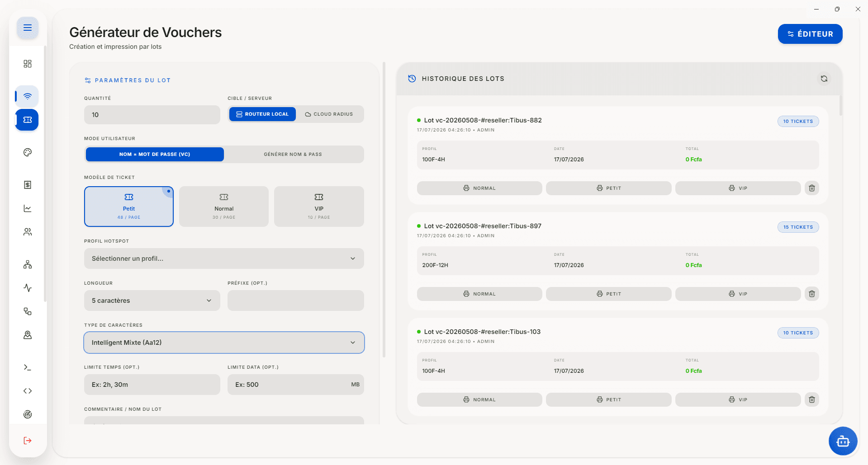Open the Type de caractères dropdown
Image resolution: width=868 pixels, height=465 pixels.
pos(224,343)
